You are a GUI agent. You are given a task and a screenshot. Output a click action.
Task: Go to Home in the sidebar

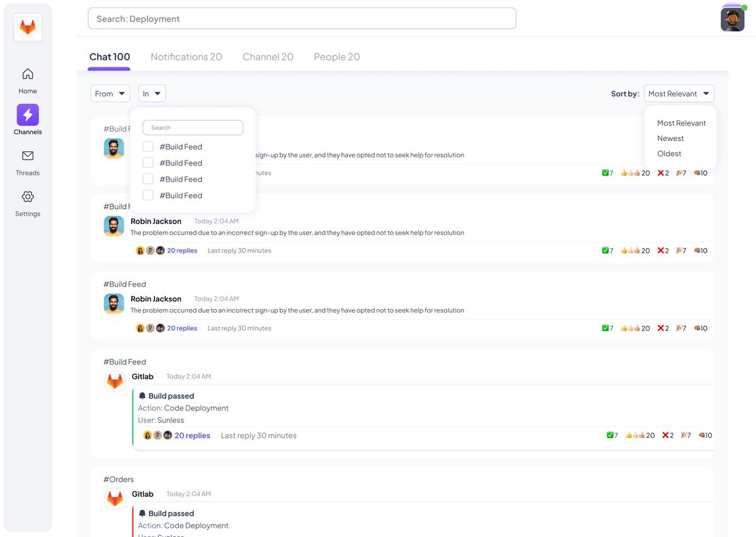(x=28, y=81)
